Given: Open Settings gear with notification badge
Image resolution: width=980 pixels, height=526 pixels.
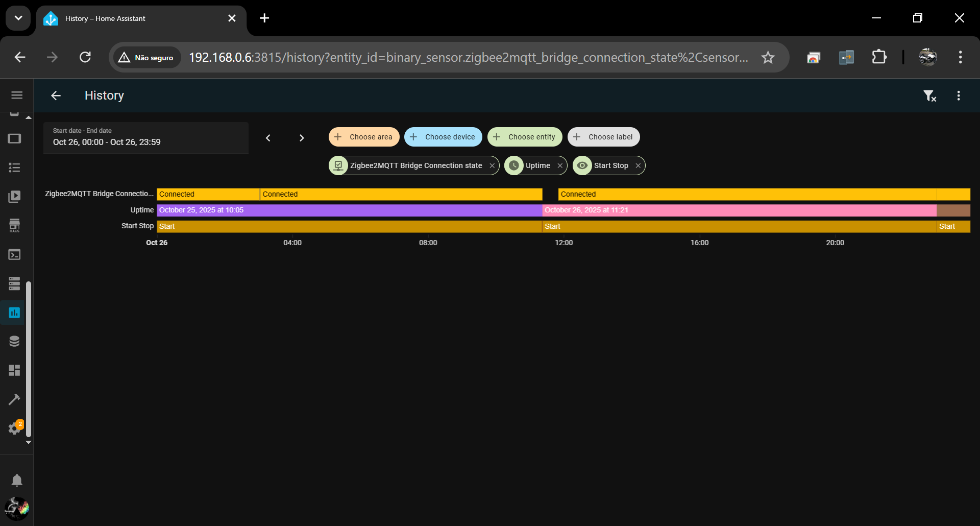Looking at the screenshot, I should point(15,427).
